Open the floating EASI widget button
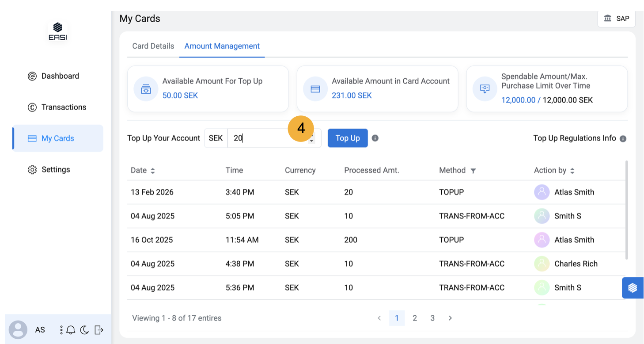This screenshot has width=644, height=344. pos(633,288)
